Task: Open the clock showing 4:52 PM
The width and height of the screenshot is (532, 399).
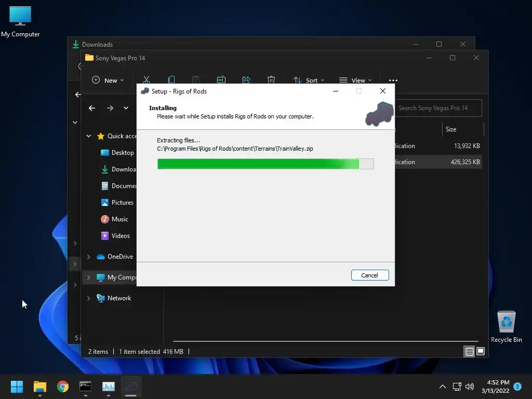Action: pyautogui.click(x=496, y=387)
